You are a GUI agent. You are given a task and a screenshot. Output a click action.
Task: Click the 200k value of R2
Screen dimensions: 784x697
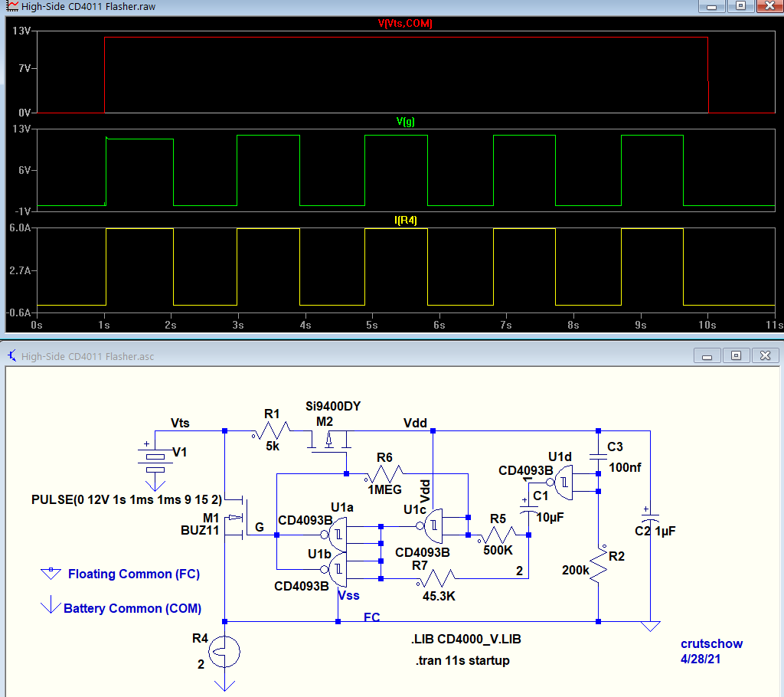pyautogui.click(x=576, y=570)
